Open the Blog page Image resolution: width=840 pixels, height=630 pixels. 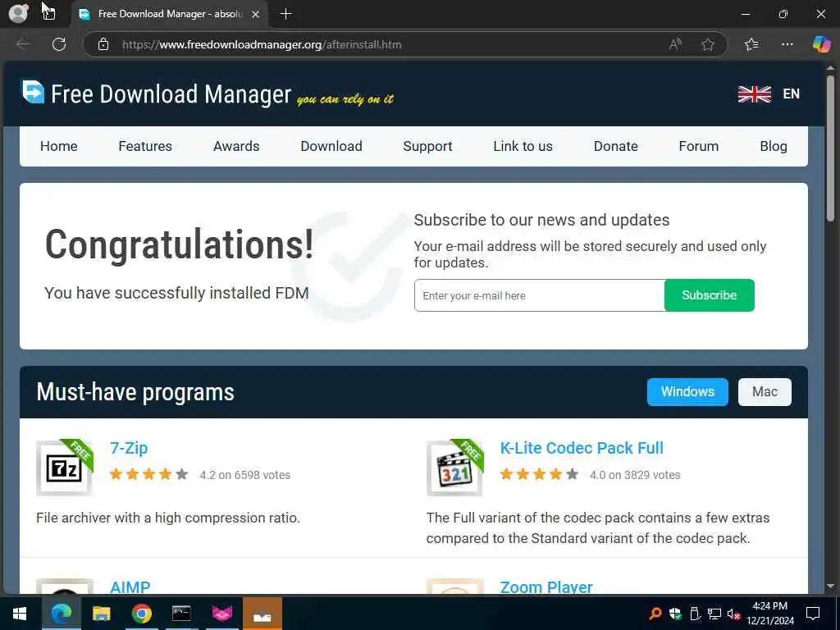click(x=774, y=146)
